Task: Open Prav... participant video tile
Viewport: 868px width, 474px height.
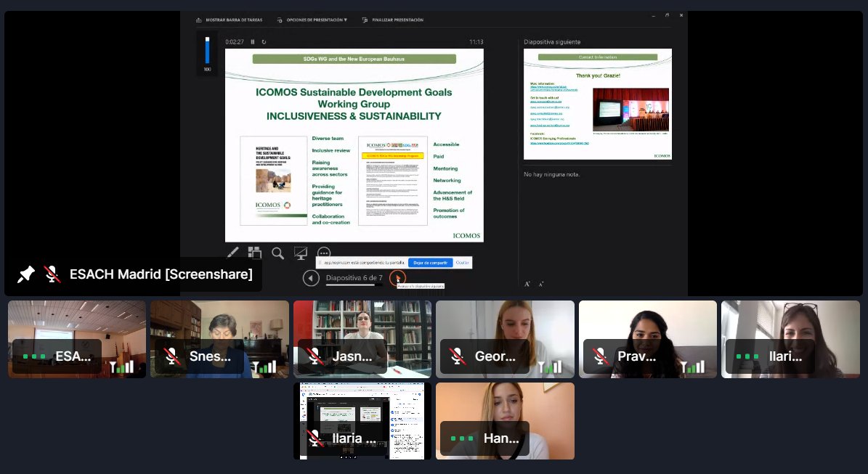Action: coord(648,340)
